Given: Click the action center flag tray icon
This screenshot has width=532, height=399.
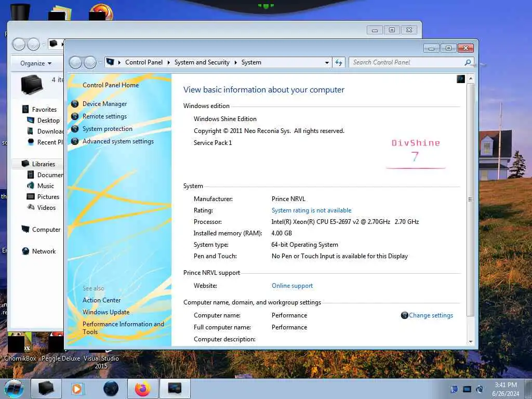Looking at the screenshot, I should (x=454, y=389).
